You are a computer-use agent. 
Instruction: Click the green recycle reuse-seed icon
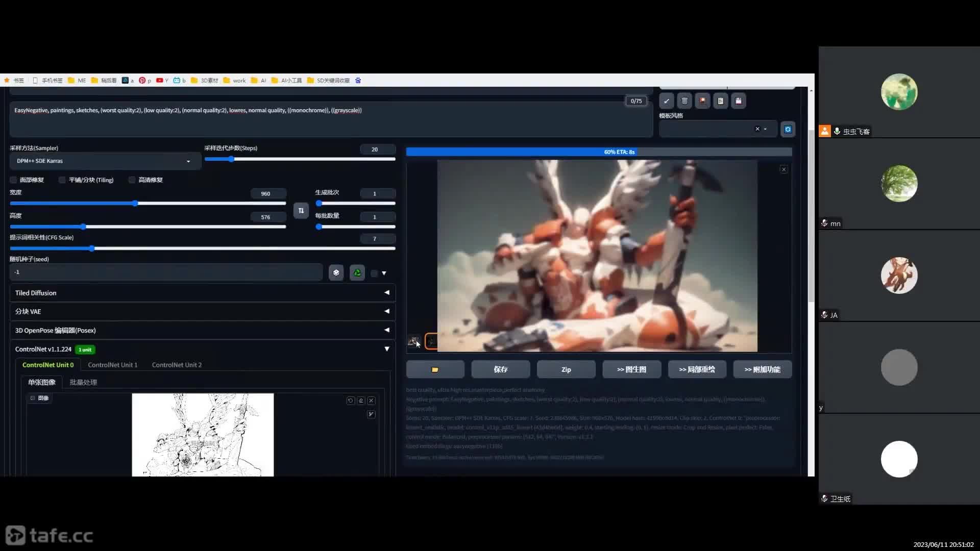[357, 273]
